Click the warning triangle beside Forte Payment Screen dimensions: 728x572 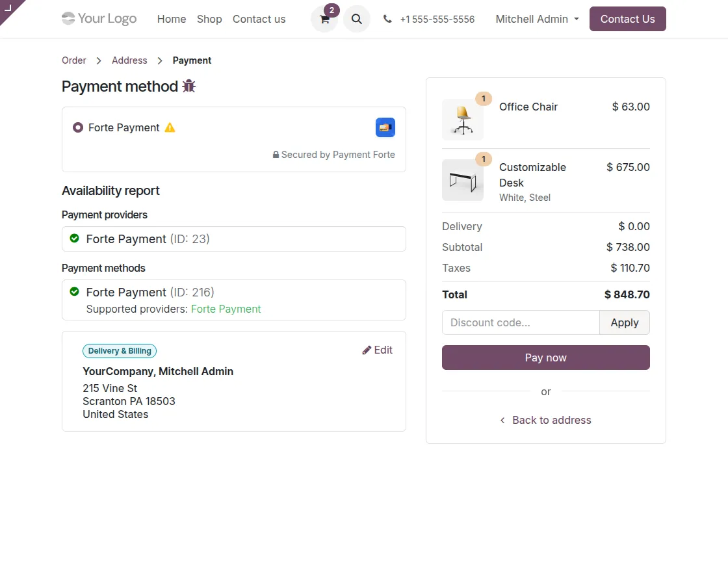pyautogui.click(x=170, y=127)
